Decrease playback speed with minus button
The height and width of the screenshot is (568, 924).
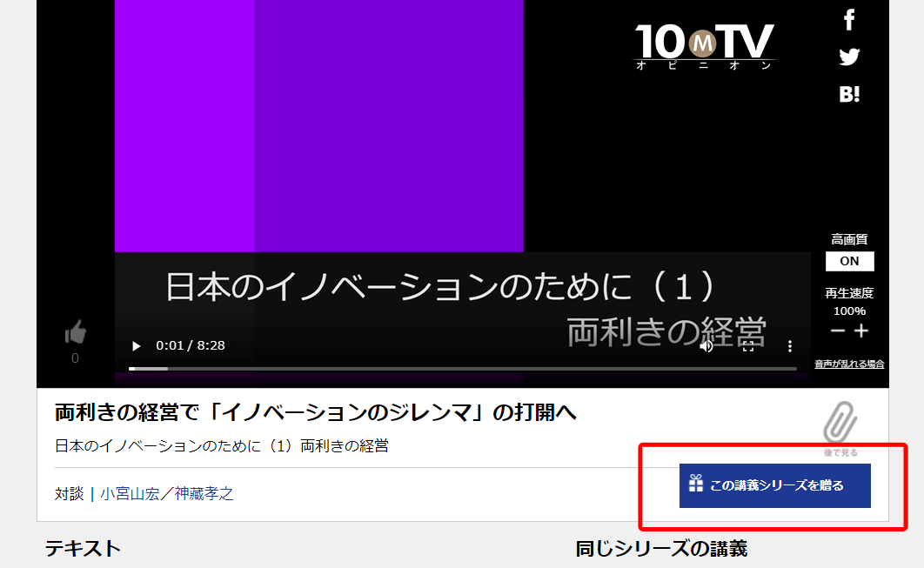[837, 331]
